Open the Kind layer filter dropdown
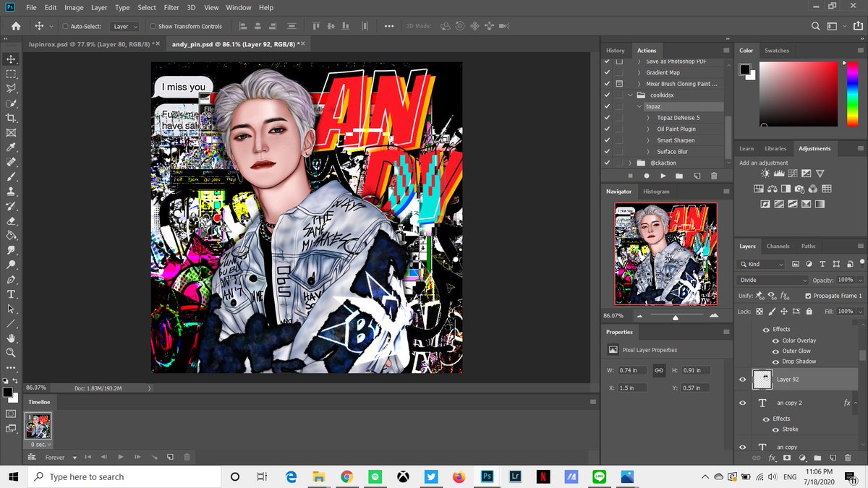868x488 pixels. [x=761, y=265]
